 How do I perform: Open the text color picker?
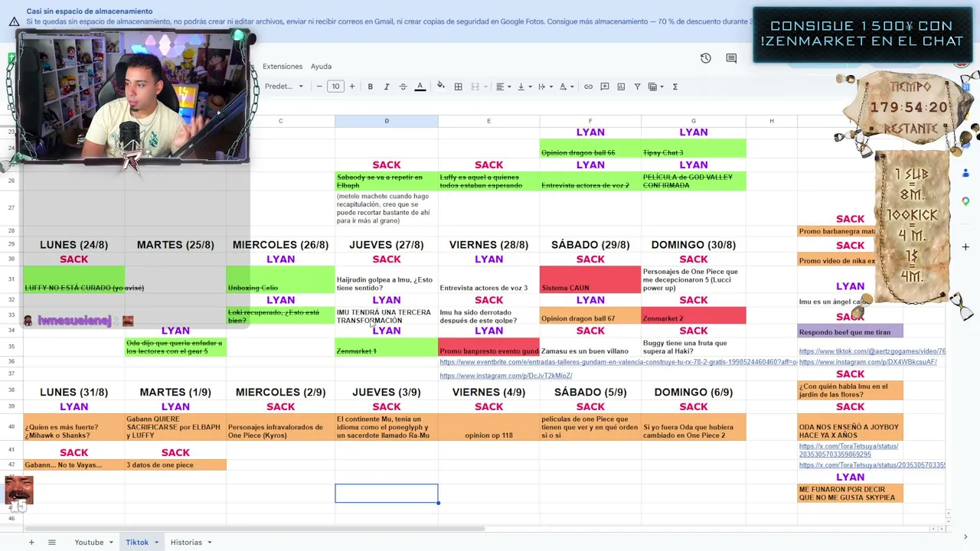(x=420, y=86)
